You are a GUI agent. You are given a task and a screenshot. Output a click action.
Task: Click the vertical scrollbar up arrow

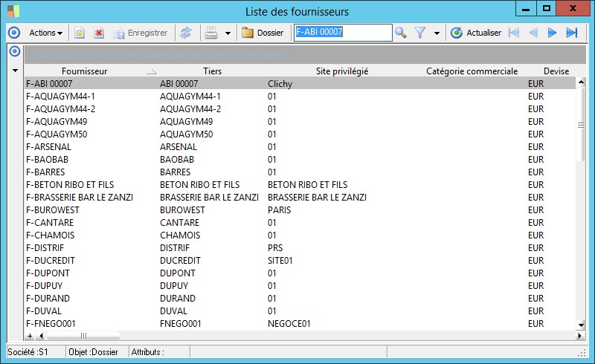tap(581, 82)
